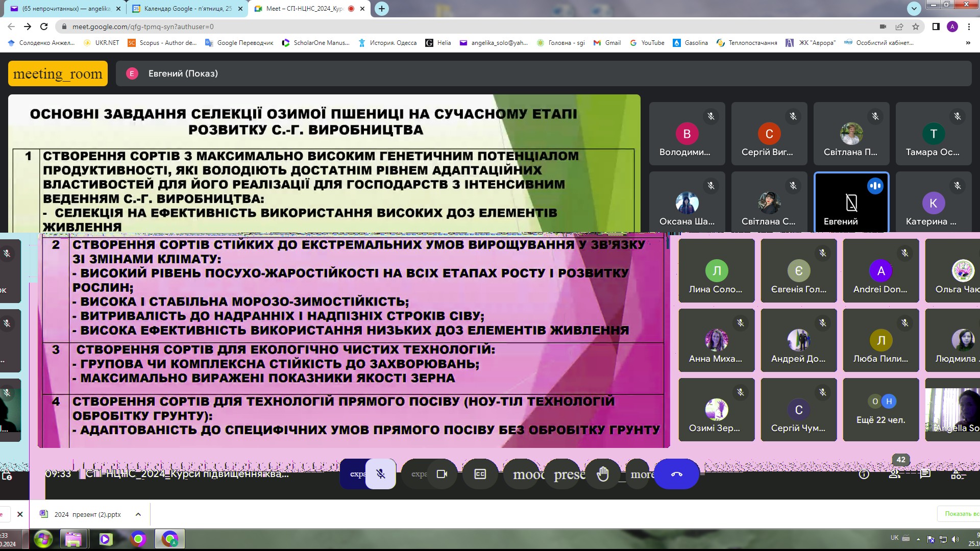This screenshot has width=980, height=551.
Task: Show hidden tray icons arrow
Action: coord(918,539)
